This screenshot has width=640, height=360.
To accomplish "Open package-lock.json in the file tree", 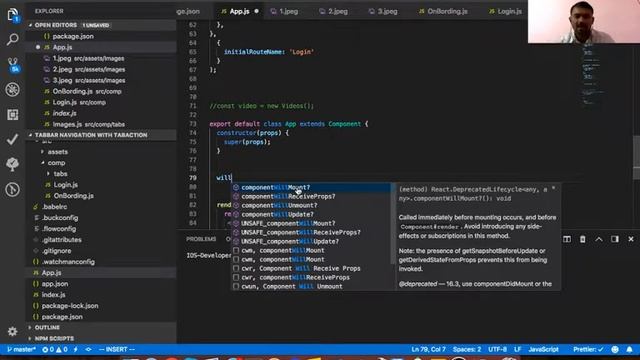I will [101, 306].
